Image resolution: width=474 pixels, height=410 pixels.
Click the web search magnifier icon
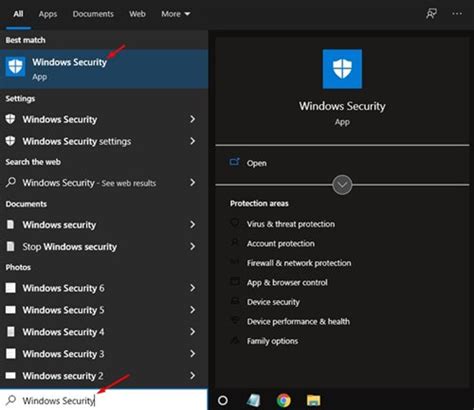pos(11,182)
